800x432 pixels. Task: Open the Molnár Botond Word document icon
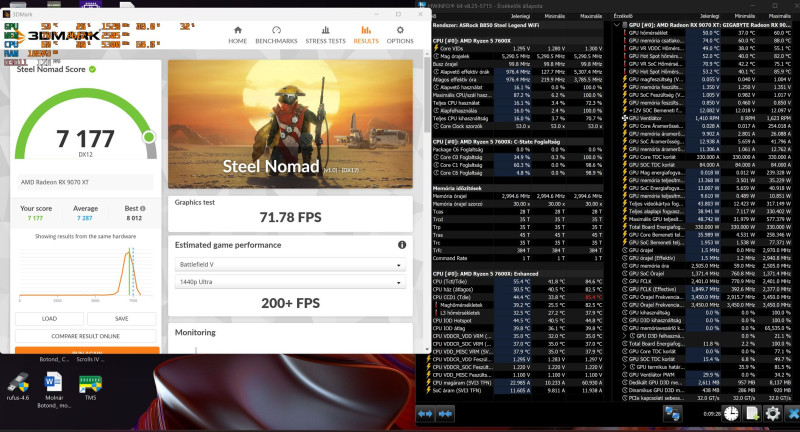[54, 390]
